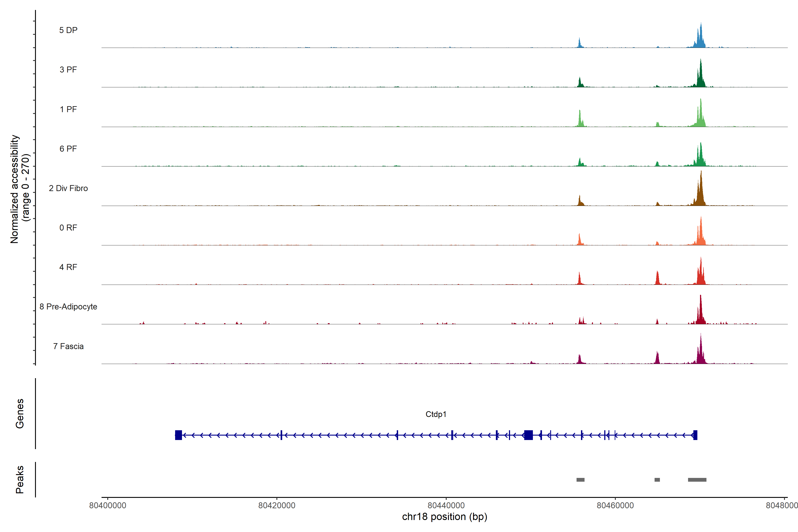Click the 80420000 axis tick label

[x=276, y=506]
